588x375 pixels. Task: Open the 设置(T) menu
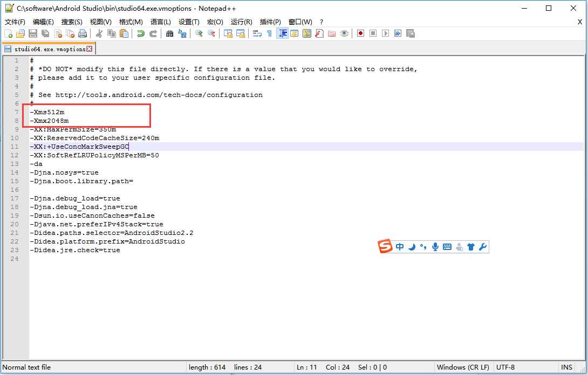pos(189,22)
